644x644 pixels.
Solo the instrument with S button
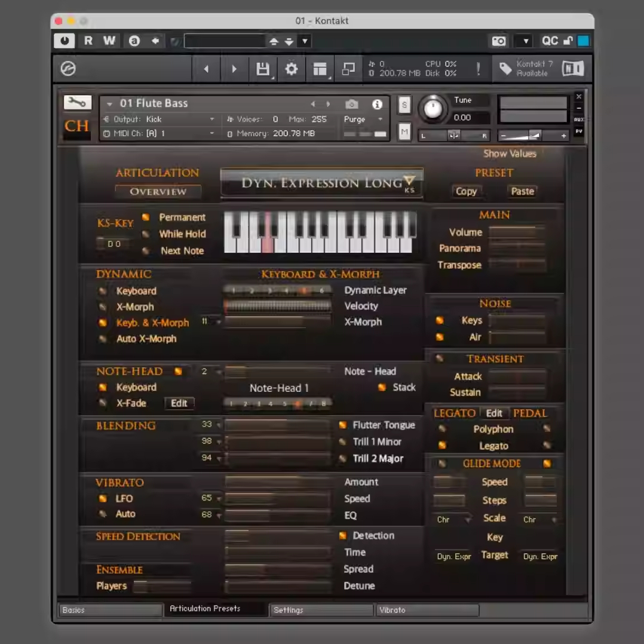404,105
